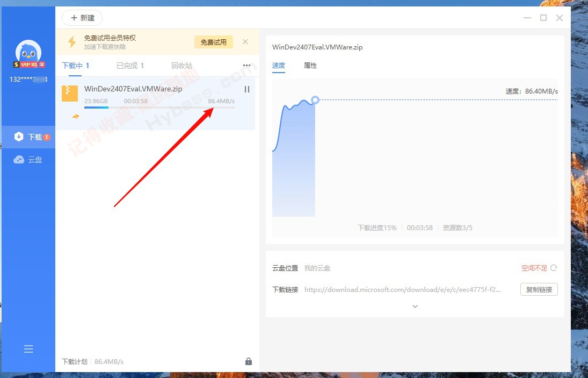Maximize the download manager window
Image resolution: width=588 pixels, height=378 pixels.
point(543,18)
